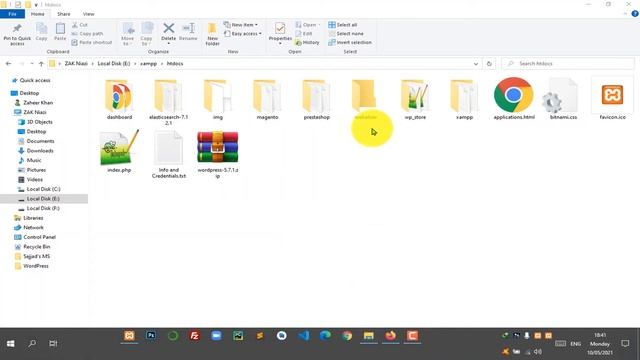Select the elasticsearch-7.12.1 folder

tap(169, 102)
